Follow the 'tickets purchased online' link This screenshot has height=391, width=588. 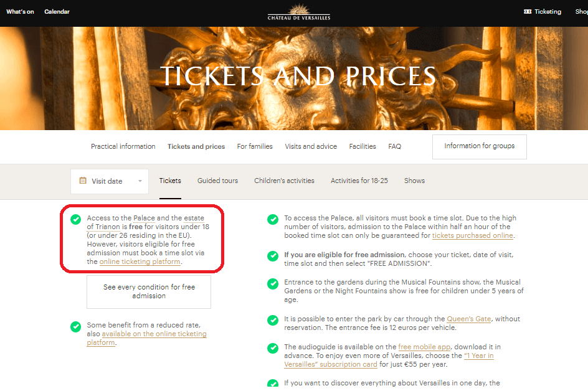click(473, 235)
